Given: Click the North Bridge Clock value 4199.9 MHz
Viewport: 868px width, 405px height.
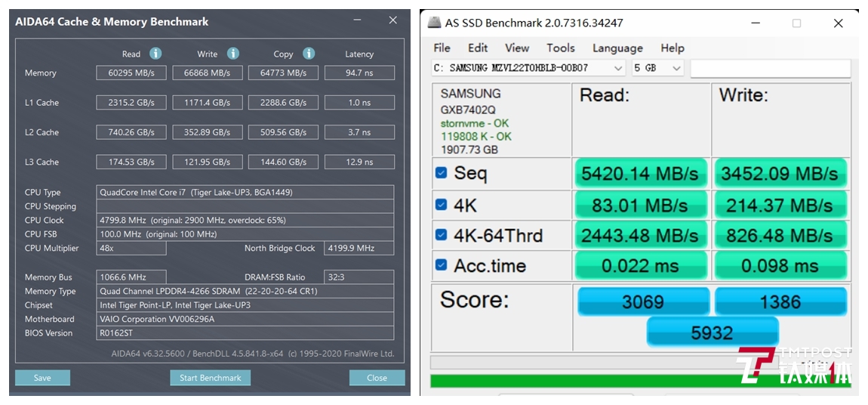Looking at the screenshot, I should pyautogui.click(x=359, y=248).
